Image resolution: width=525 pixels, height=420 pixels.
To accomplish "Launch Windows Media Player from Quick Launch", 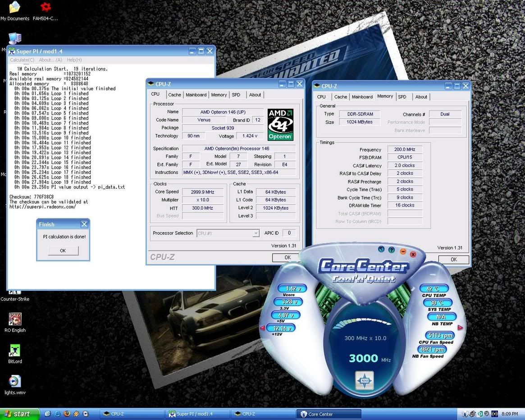I will [x=85, y=414].
